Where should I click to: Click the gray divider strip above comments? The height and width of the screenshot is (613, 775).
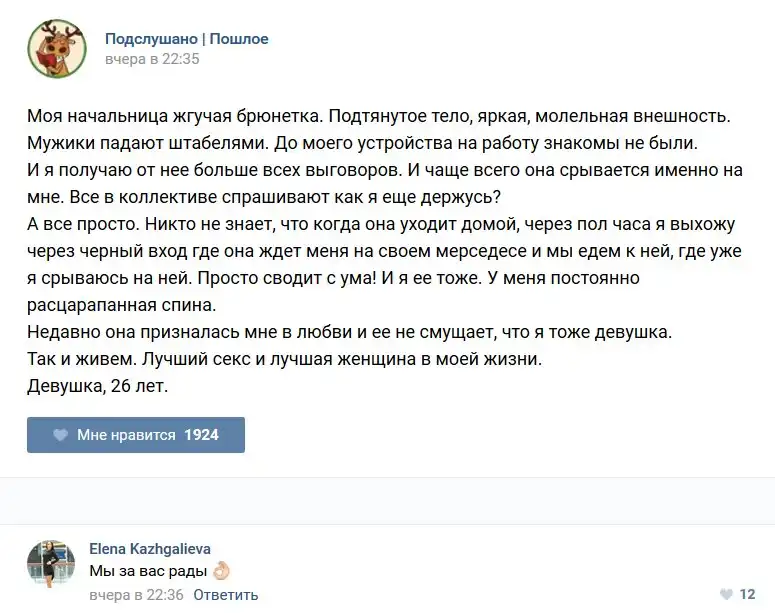click(387, 501)
